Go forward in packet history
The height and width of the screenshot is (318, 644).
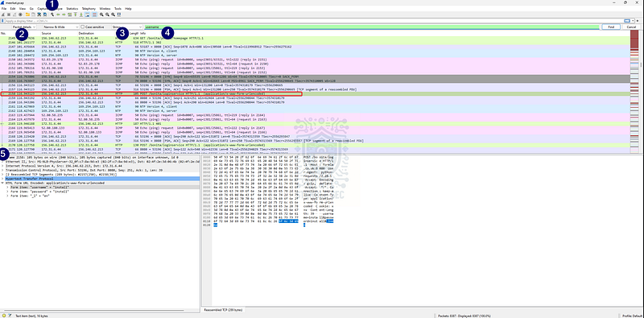pyautogui.click(x=64, y=14)
